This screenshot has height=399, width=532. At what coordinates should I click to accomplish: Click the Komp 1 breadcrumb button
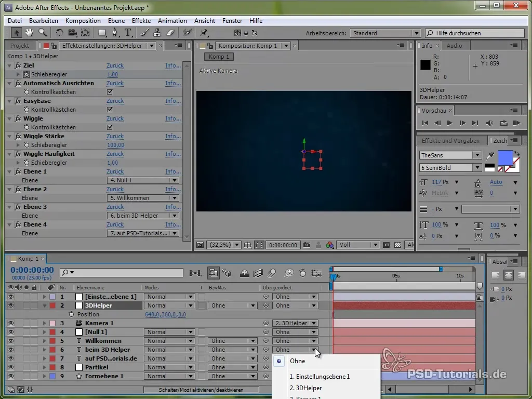pyautogui.click(x=219, y=57)
